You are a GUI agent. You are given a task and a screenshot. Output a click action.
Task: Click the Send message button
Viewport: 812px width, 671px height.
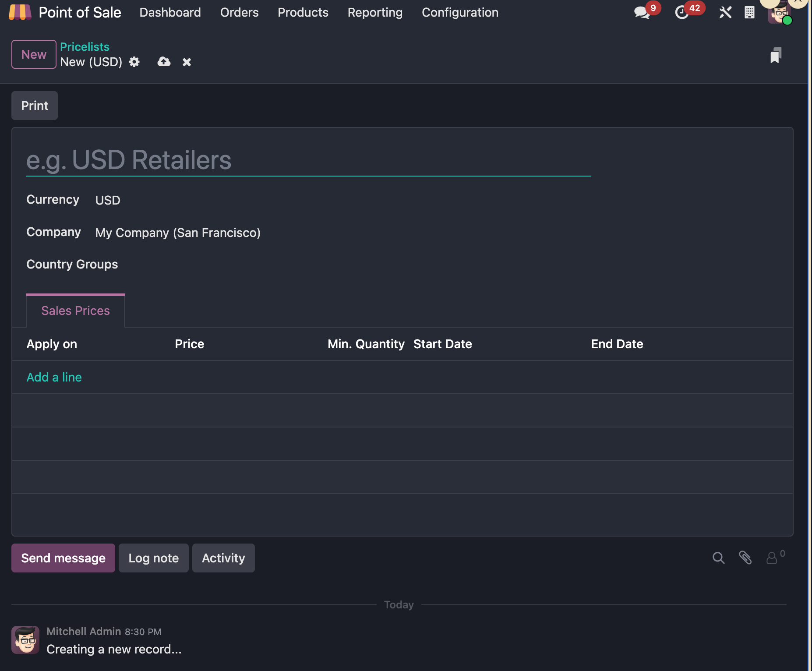click(63, 558)
